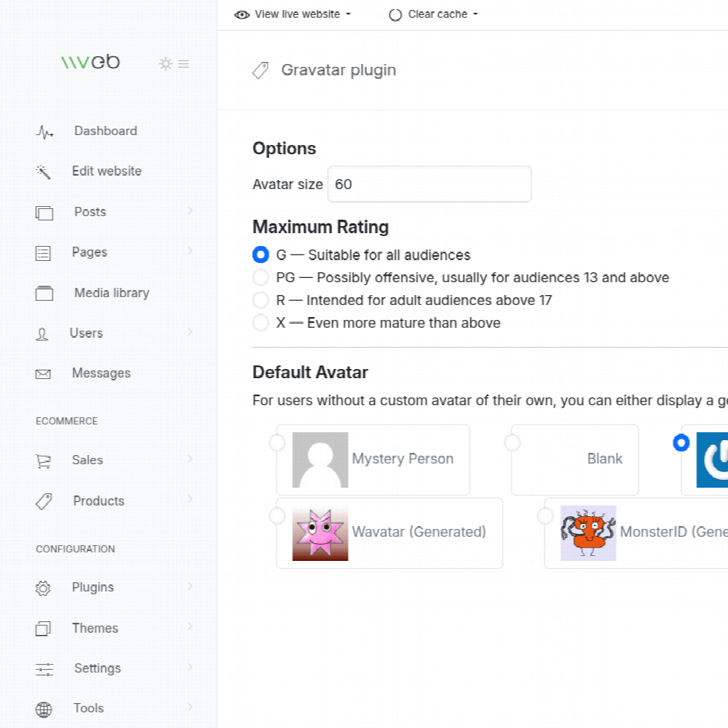
Task: Select the PG rating radio button
Action: (x=261, y=277)
